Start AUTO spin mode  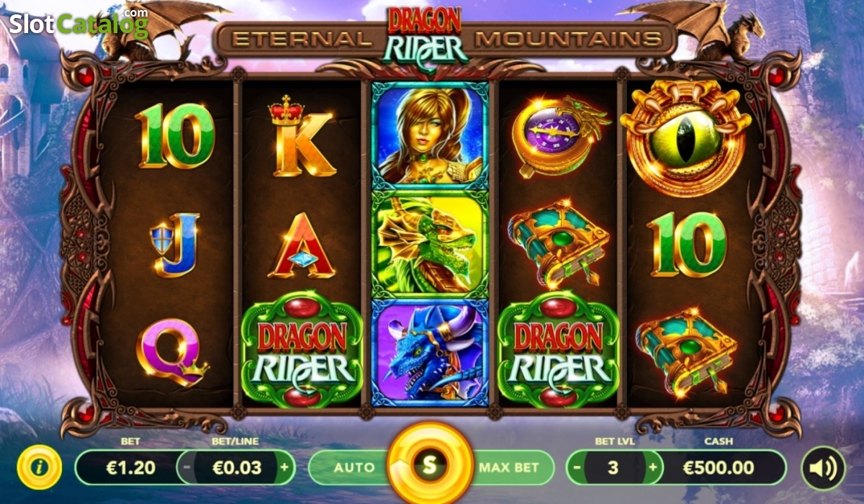(x=354, y=467)
